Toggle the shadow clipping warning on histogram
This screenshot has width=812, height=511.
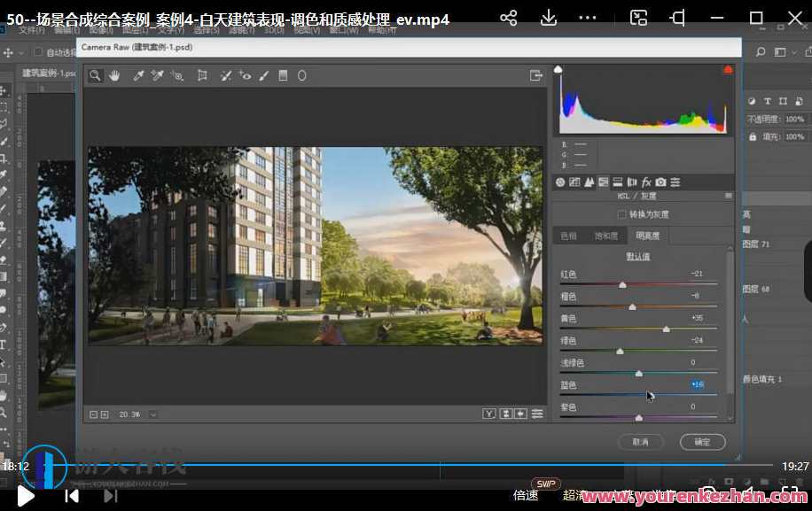(558, 68)
